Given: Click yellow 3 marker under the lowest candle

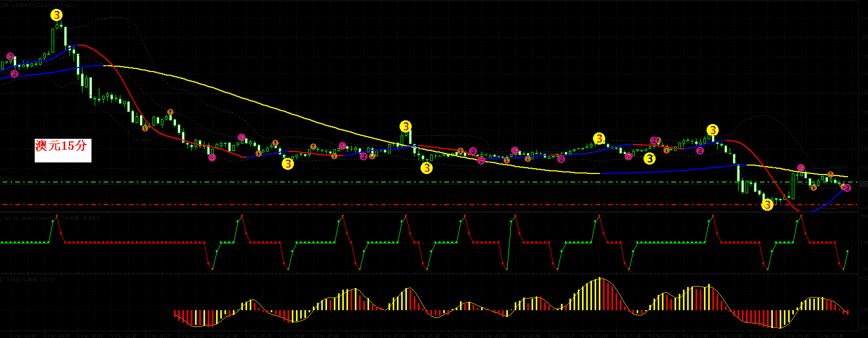Looking at the screenshot, I should [768, 205].
